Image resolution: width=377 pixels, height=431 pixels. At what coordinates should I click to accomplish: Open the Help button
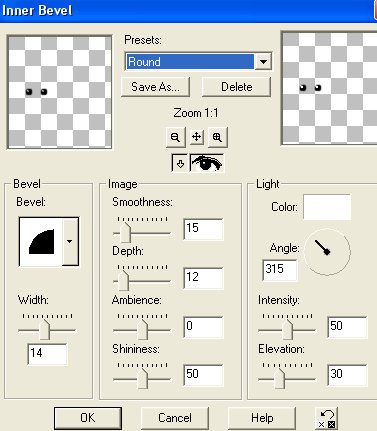tap(262, 418)
